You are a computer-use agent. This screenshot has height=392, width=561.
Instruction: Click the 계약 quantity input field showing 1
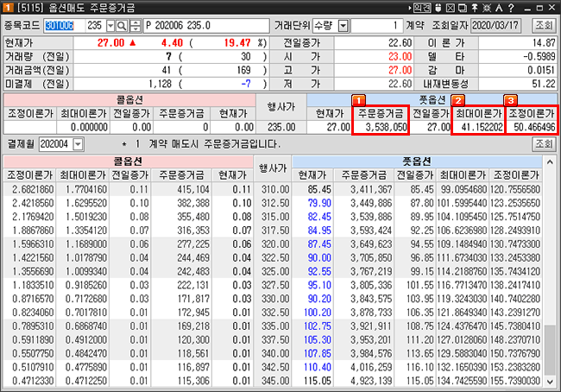click(x=377, y=26)
